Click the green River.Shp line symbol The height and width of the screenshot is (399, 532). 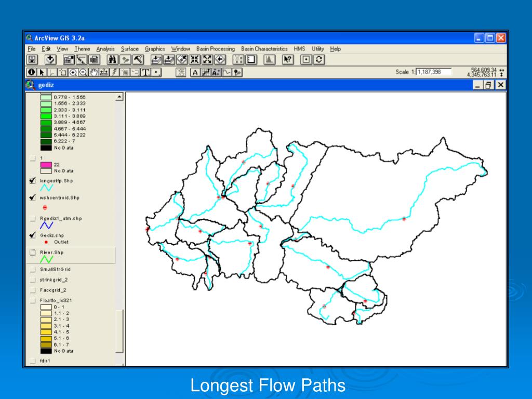click(46, 260)
